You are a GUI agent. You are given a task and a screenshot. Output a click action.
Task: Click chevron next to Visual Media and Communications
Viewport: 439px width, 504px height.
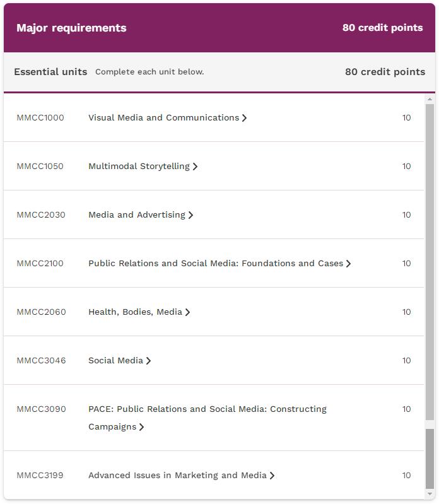coord(245,118)
